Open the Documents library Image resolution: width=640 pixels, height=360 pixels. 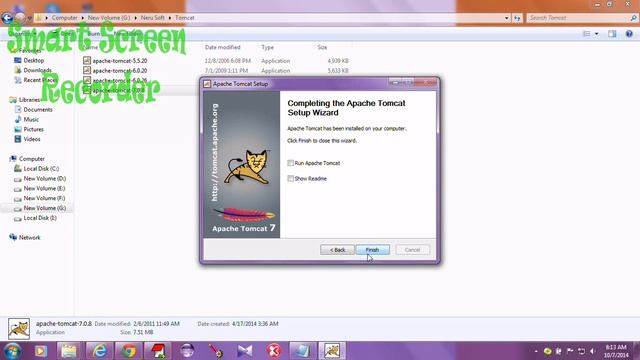[x=38, y=109]
